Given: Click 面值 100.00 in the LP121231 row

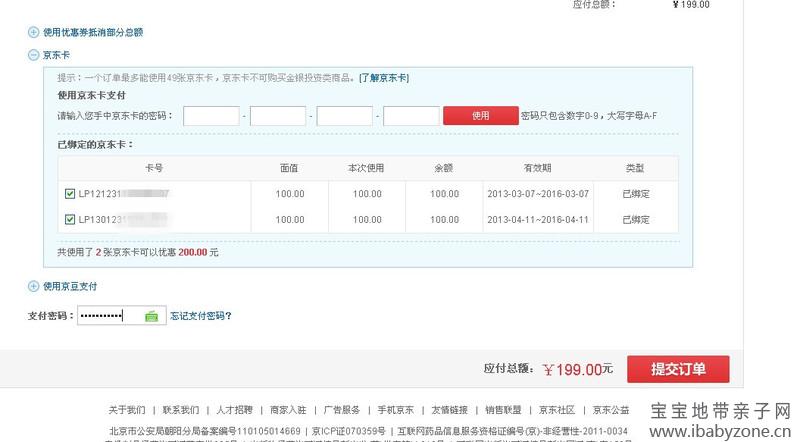Looking at the screenshot, I should [x=290, y=194].
